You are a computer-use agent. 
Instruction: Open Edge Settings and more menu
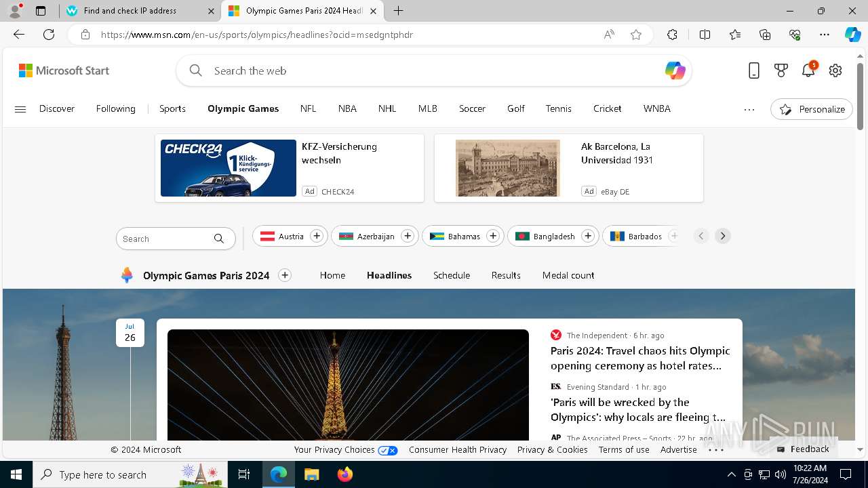[825, 35]
